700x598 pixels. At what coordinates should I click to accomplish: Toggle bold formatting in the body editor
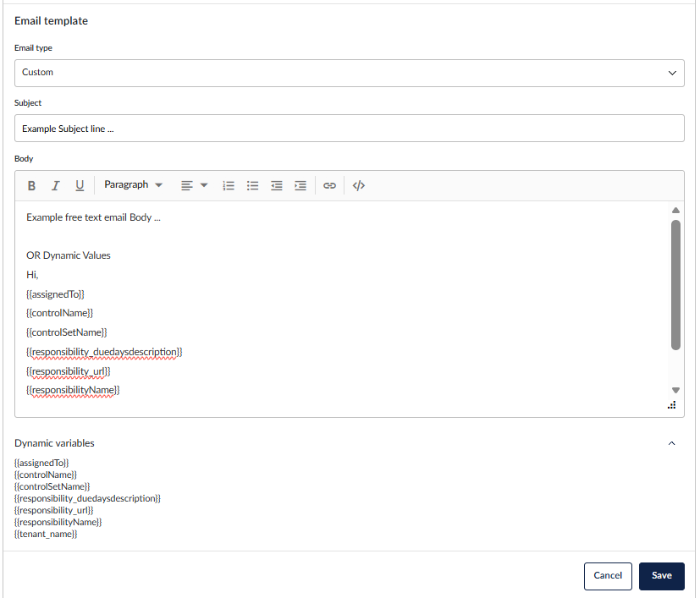click(31, 186)
